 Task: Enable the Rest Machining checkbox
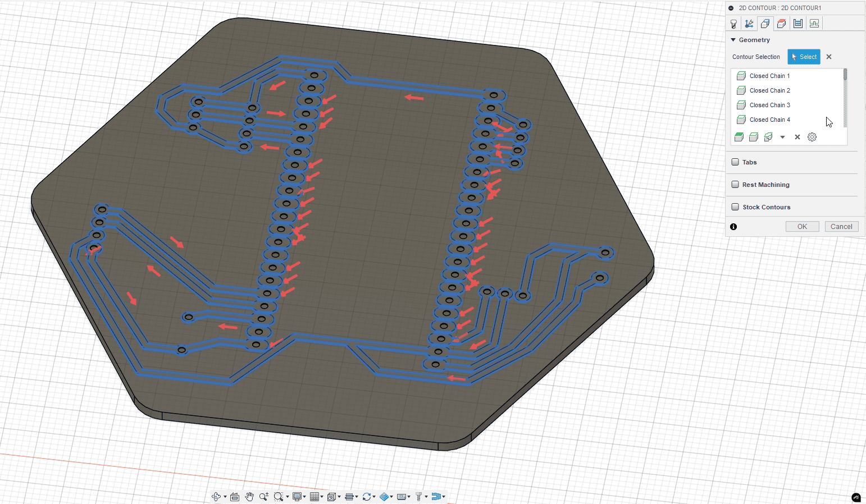(x=735, y=185)
